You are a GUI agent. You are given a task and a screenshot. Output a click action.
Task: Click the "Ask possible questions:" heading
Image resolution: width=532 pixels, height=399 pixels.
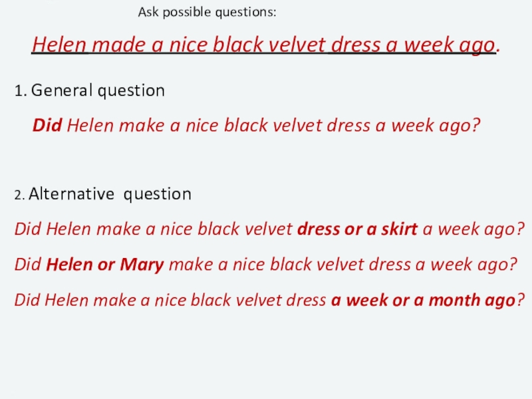[207, 13]
